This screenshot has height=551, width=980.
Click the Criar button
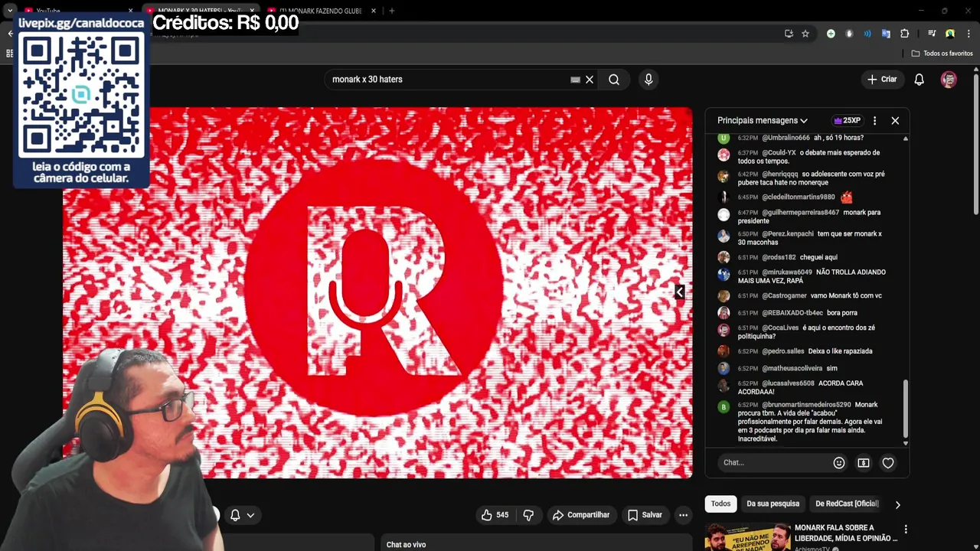(x=881, y=80)
